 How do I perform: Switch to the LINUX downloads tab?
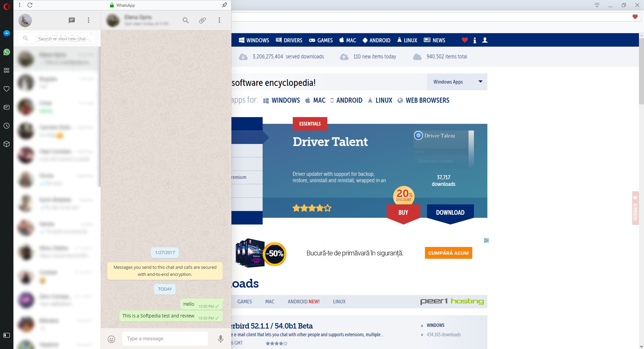tap(339, 302)
